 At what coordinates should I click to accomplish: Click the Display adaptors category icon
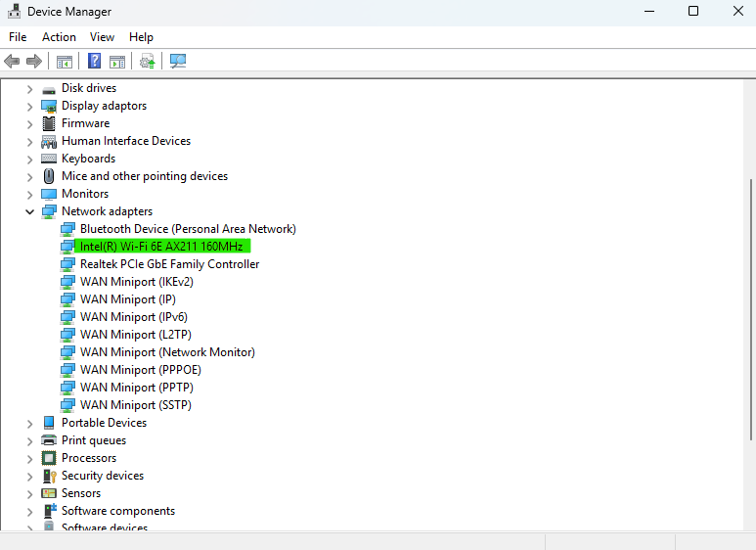49,106
